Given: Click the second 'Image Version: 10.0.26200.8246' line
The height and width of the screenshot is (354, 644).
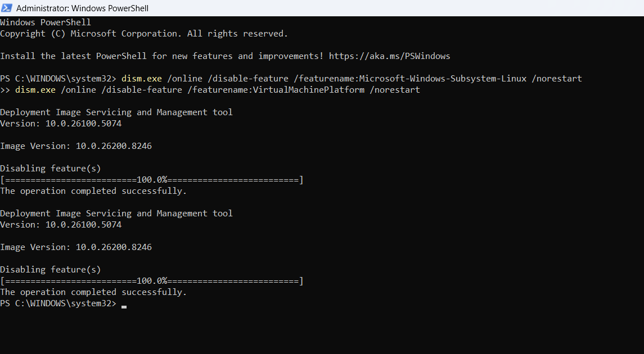Looking at the screenshot, I should click(76, 247).
